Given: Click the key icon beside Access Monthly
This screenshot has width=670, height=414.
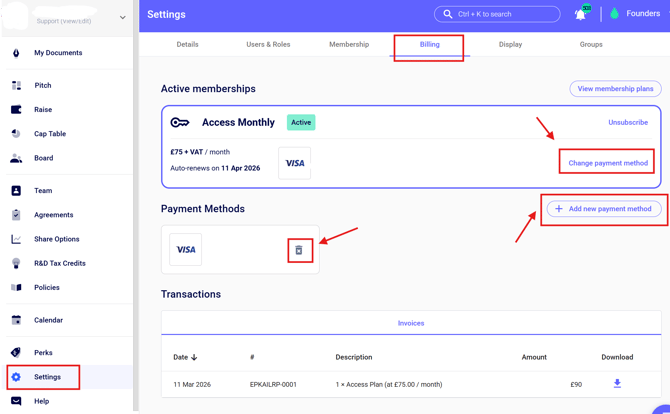Looking at the screenshot, I should tap(179, 123).
